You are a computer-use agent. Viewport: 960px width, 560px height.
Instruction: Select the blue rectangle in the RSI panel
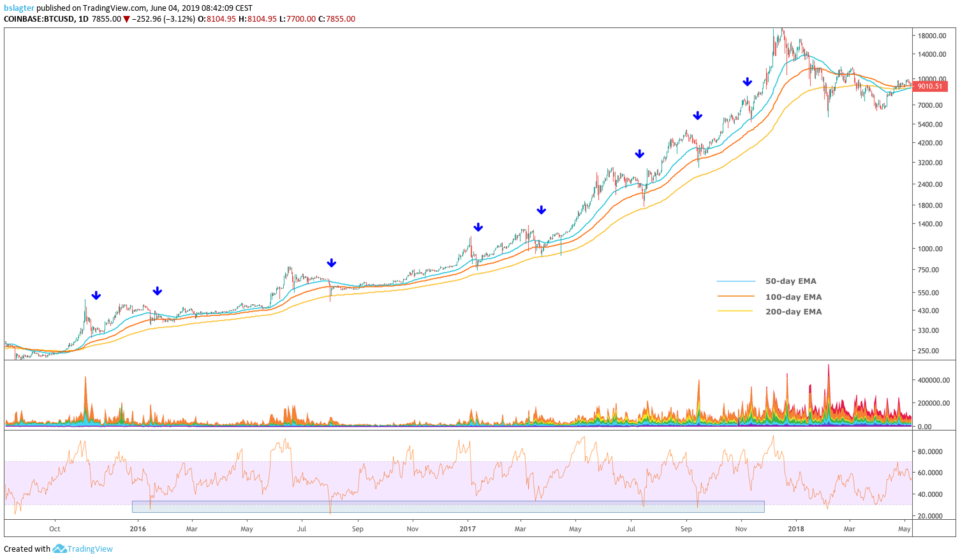pos(448,507)
